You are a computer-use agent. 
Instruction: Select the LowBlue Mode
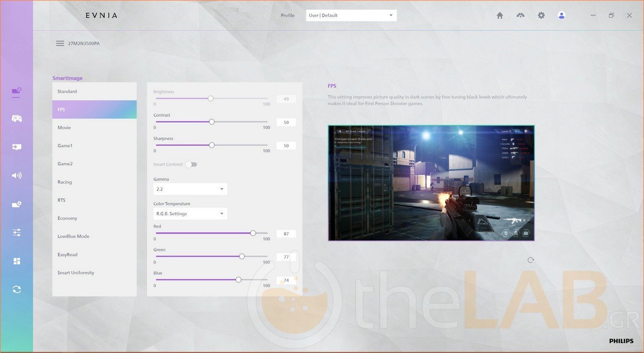pyautogui.click(x=94, y=236)
